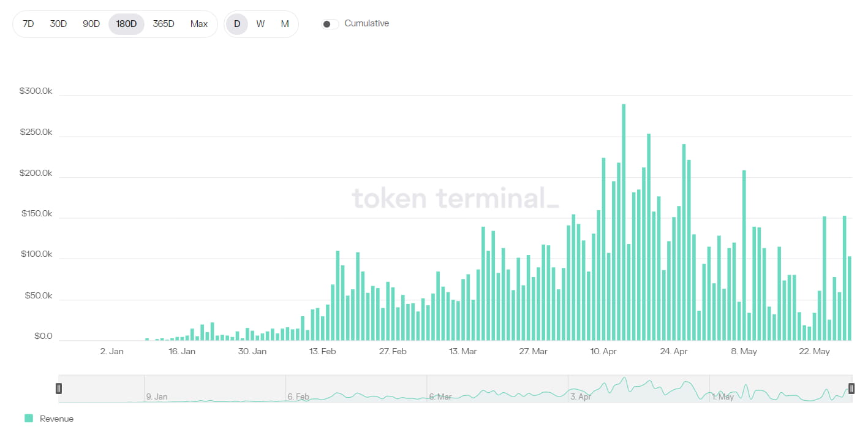Enable the Cumulative toggle
This screenshot has width=868, height=440.
click(x=330, y=24)
